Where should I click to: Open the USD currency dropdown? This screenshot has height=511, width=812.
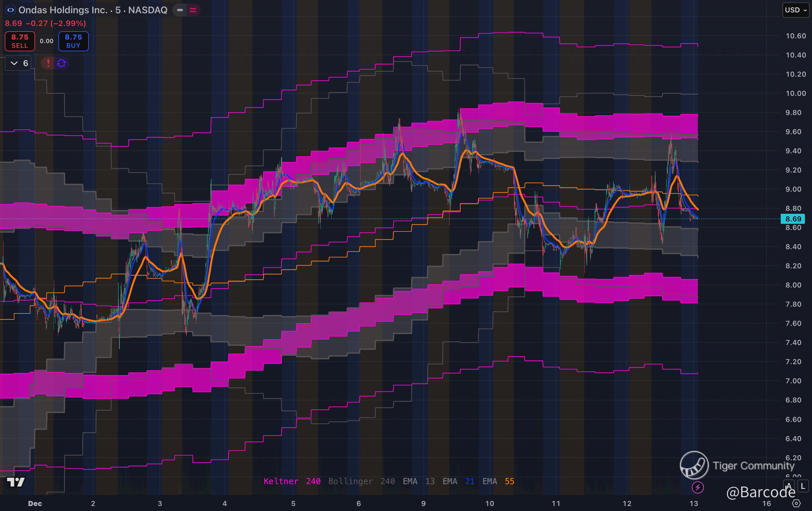pos(795,10)
